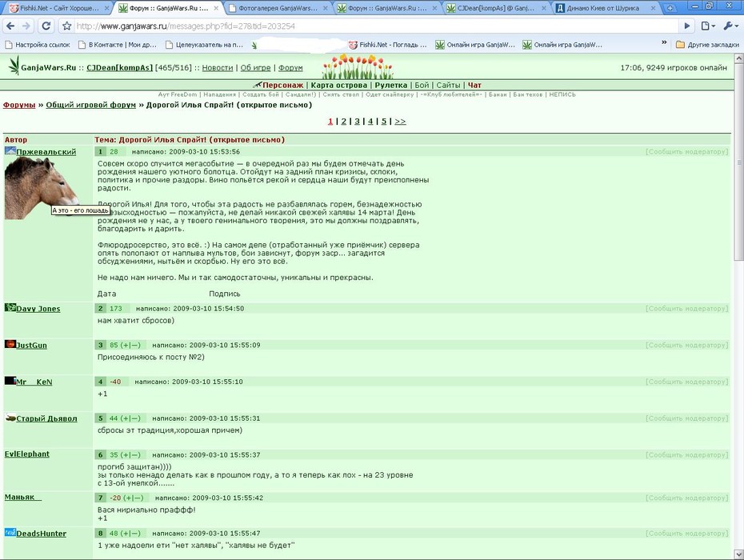Click the vertical scrollbar down arrow
744x560 pixels.
pos(738,554)
